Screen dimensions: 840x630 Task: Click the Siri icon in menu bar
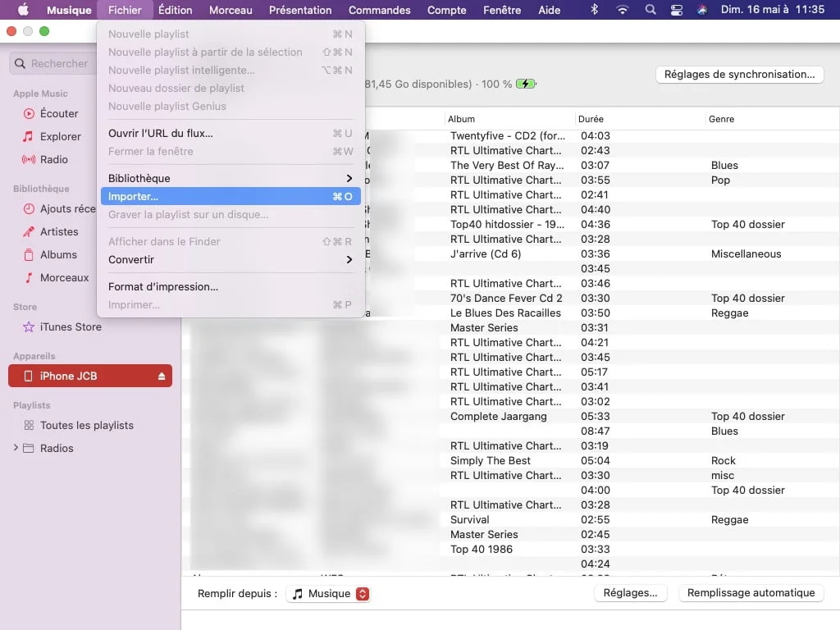[x=702, y=10]
